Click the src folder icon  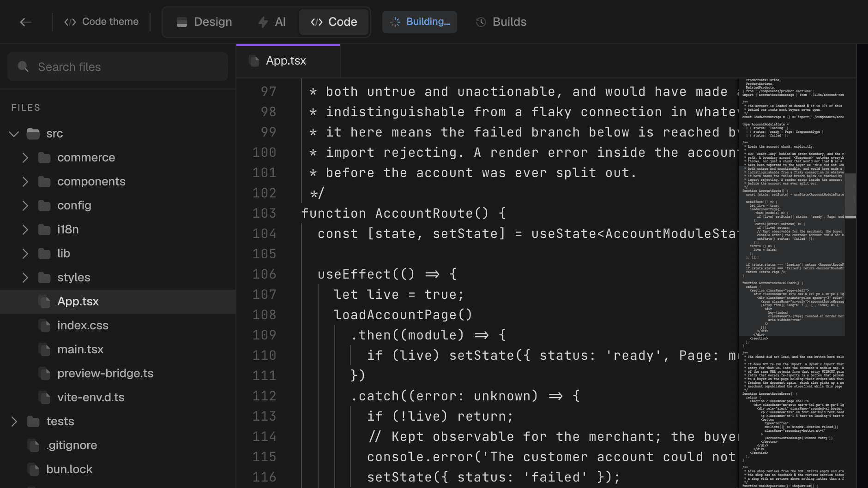pos(33,133)
